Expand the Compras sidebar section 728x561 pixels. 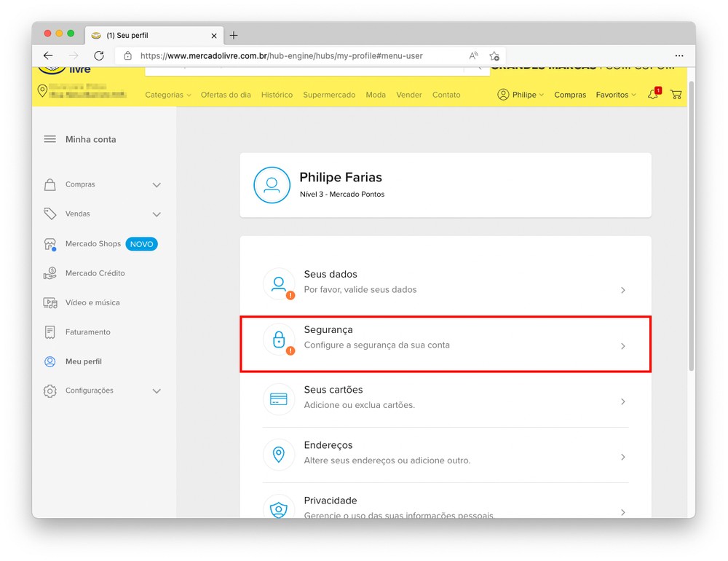pos(157,185)
